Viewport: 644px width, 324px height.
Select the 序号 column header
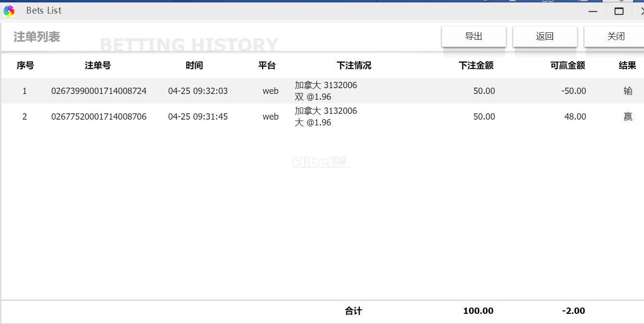click(x=25, y=65)
